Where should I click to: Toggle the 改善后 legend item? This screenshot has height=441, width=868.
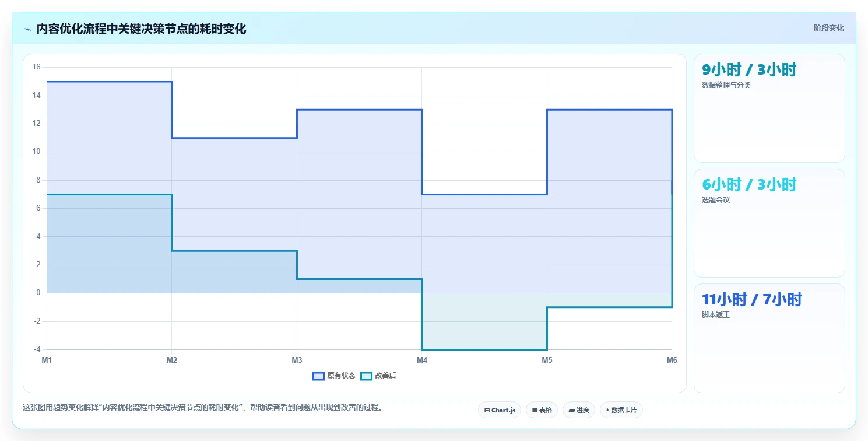[378, 376]
